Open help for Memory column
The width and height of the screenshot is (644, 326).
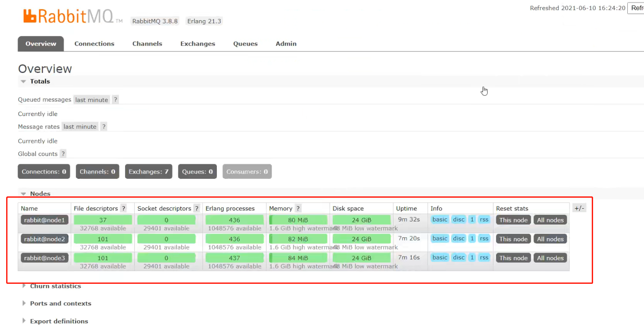click(298, 208)
